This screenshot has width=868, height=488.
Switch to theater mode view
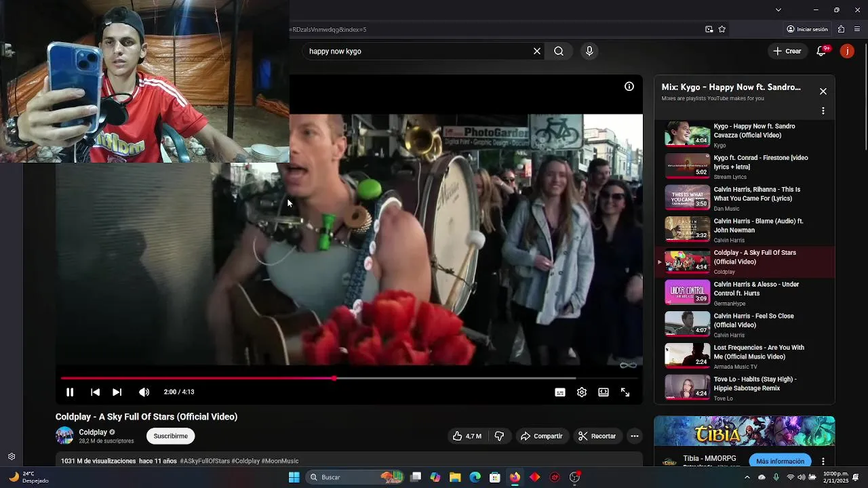tap(604, 392)
